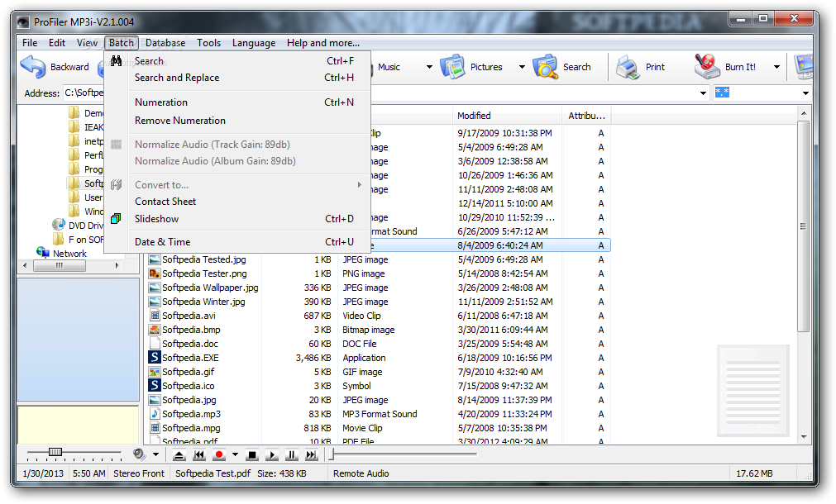The image size is (836, 504).
Task: Click the Pictures toolbar icon
Action: [452, 67]
